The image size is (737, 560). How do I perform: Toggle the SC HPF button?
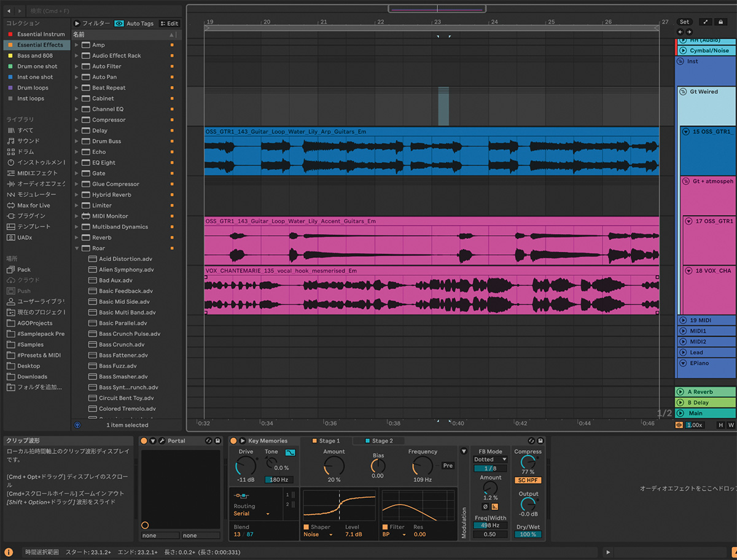[528, 480]
